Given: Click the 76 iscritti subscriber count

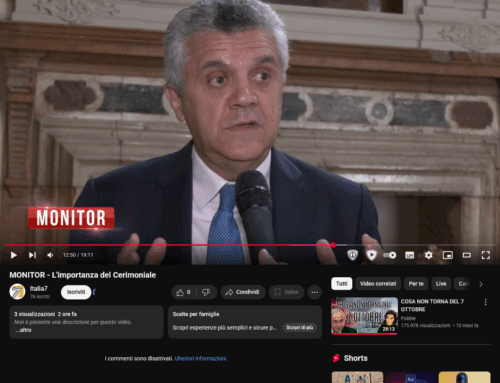Looking at the screenshot, I should click(40, 296).
